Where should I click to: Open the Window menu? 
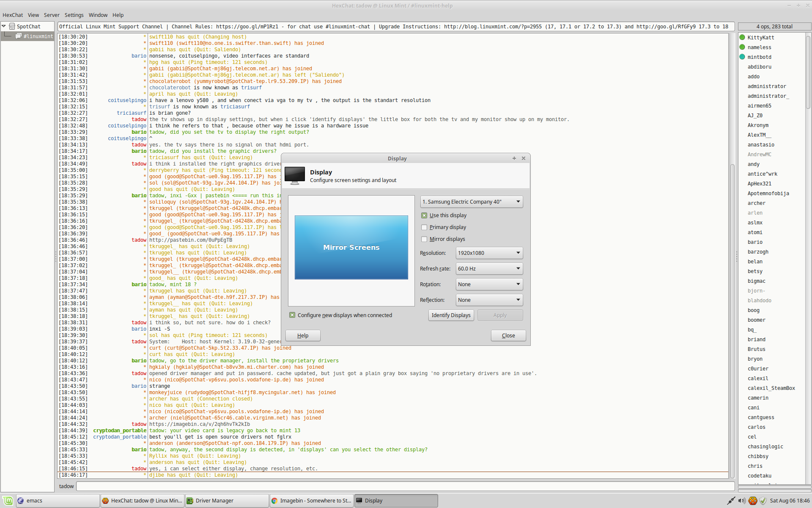[98, 15]
